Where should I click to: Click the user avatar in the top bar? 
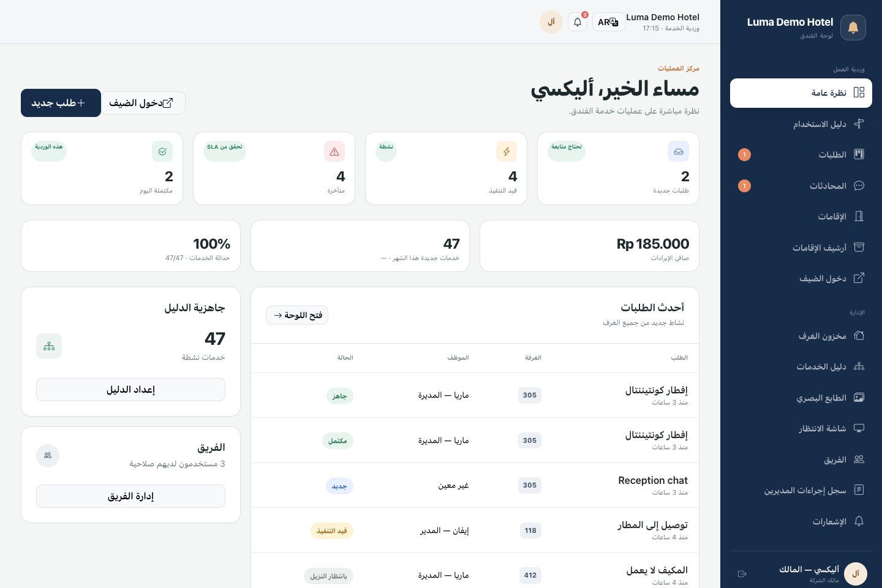[551, 22]
